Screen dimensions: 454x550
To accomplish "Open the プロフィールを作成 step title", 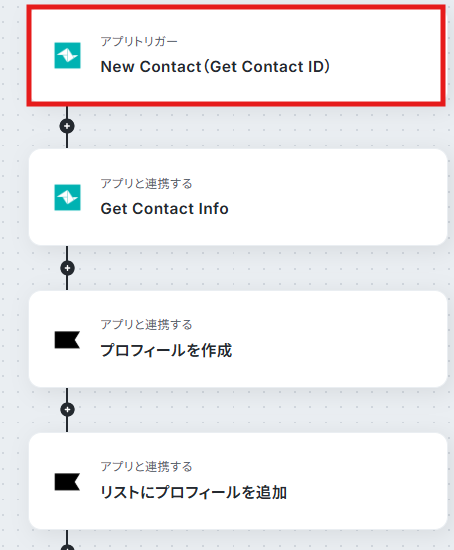I will coord(166,350).
